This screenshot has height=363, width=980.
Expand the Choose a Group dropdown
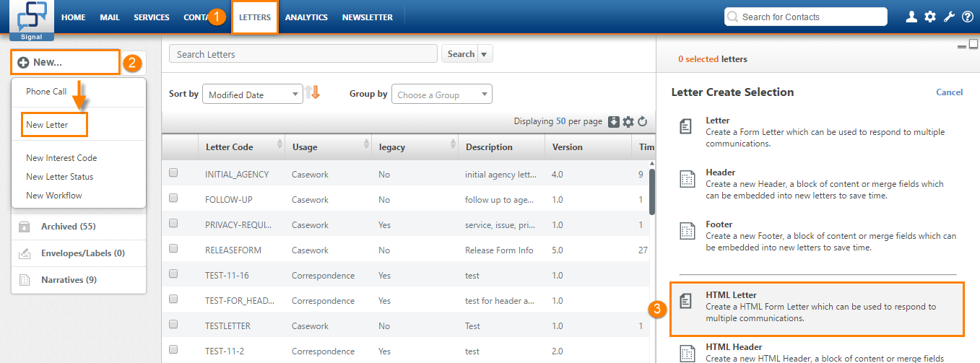click(441, 95)
